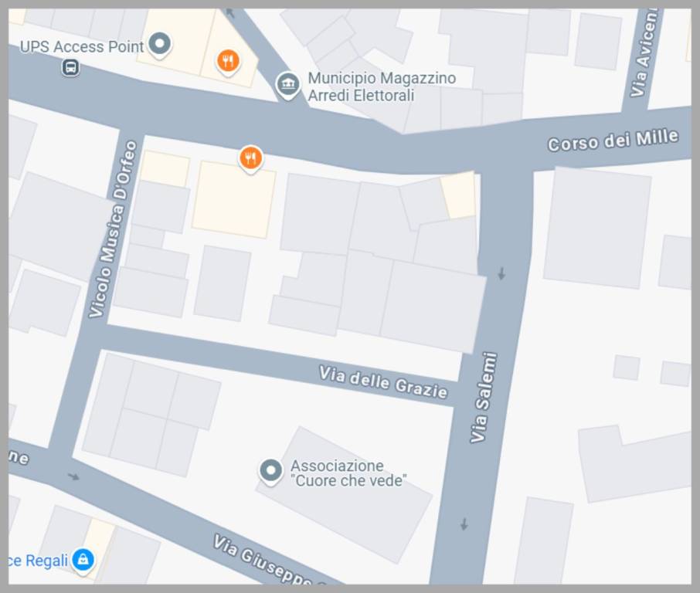Click the lower one-way arrow on Via Salemi
Screen dimensions: 700x593
tap(464, 524)
